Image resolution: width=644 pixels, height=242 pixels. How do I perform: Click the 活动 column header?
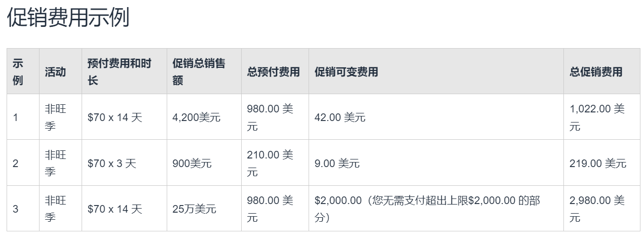[x=55, y=71]
